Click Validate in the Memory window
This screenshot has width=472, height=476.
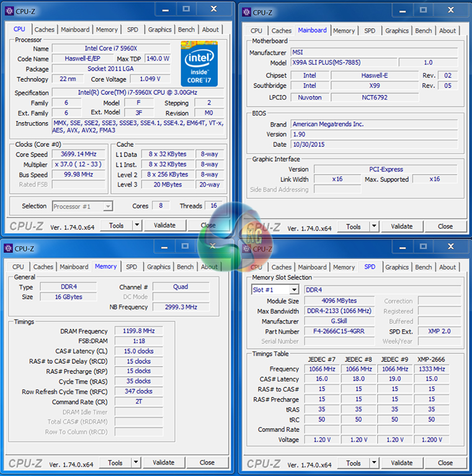pos(163,462)
